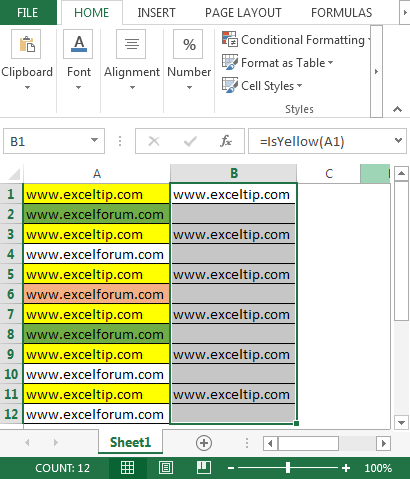Open the FILE menu
The height and width of the screenshot is (479, 410).
[27, 13]
